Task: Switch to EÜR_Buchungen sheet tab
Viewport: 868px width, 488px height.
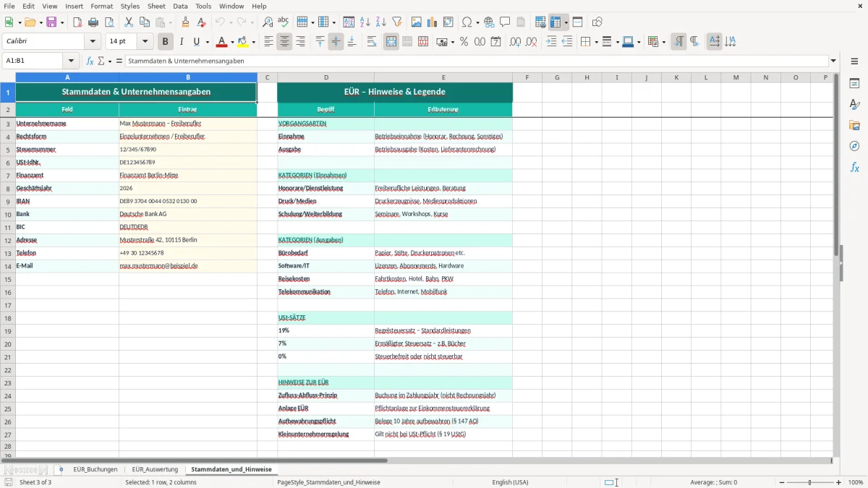Action: (95, 469)
